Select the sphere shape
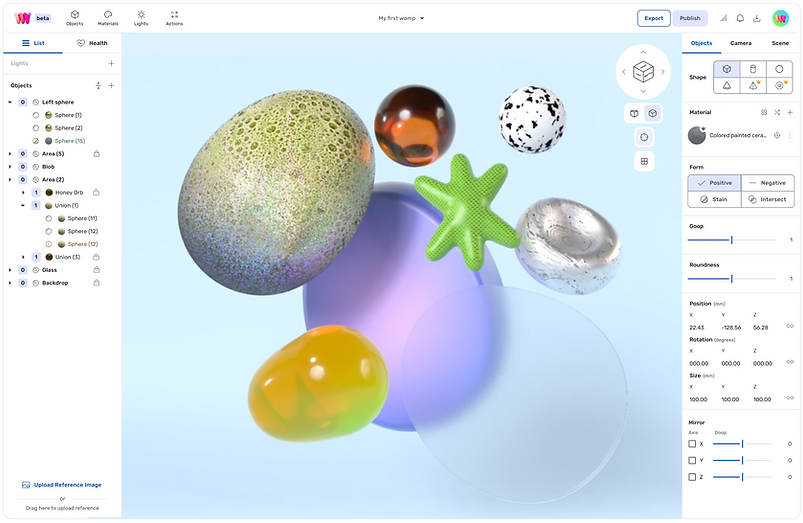The height and width of the screenshot is (523, 803). (779, 69)
